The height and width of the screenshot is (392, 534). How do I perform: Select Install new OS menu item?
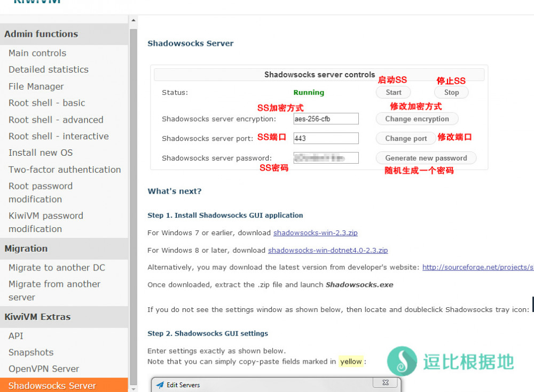(41, 153)
